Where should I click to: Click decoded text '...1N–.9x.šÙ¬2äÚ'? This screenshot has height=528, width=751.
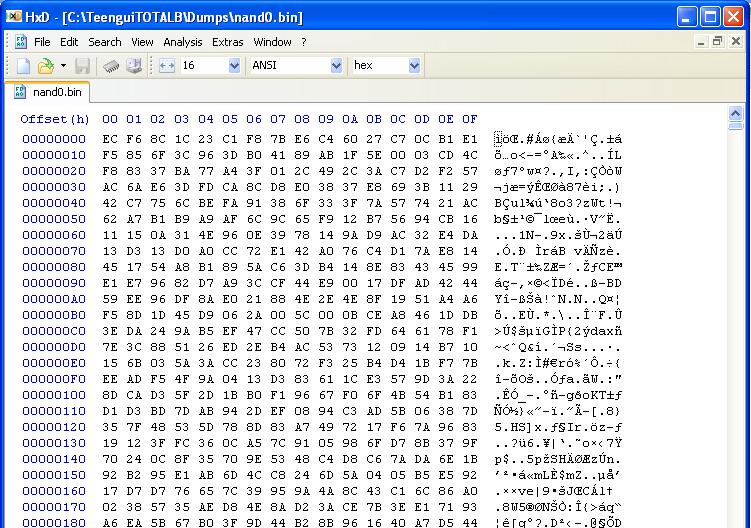coord(558,235)
